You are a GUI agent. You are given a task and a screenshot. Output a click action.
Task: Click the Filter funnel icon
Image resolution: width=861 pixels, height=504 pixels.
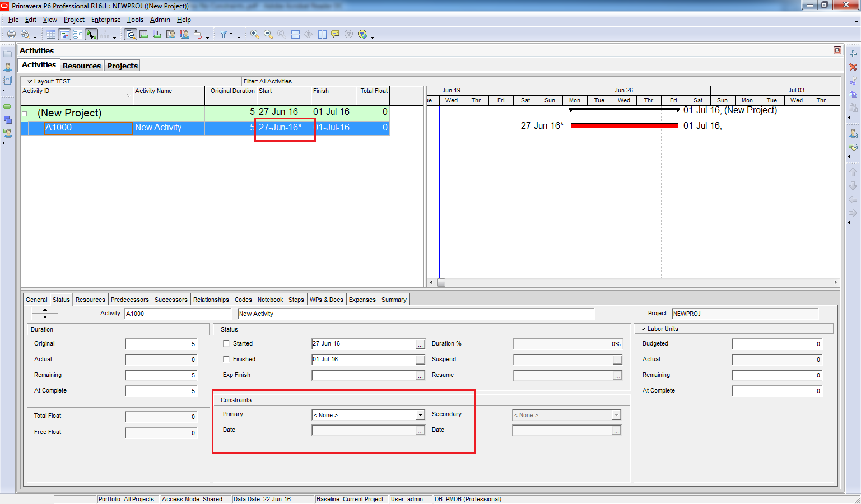[224, 34]
